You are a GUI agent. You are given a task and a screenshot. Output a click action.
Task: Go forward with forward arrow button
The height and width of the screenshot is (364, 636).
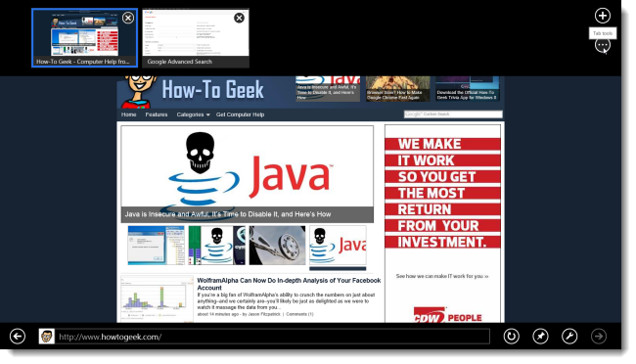click(x=599, y=336)
